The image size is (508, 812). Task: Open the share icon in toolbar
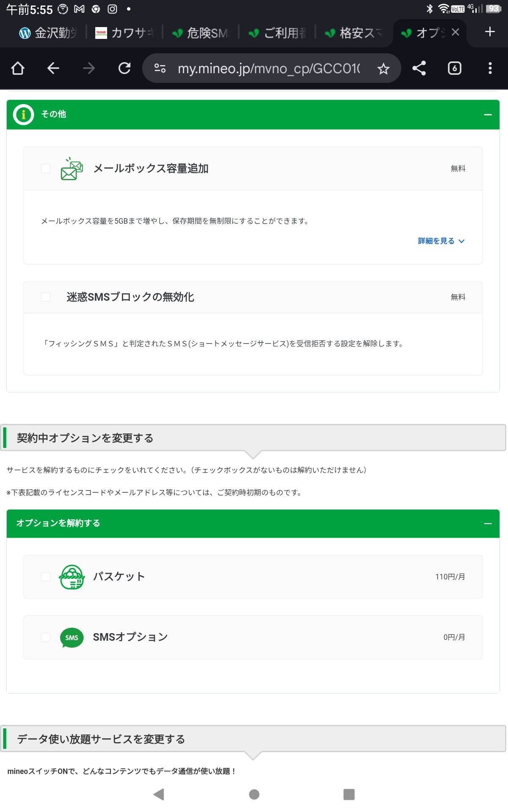click(419, 68)
